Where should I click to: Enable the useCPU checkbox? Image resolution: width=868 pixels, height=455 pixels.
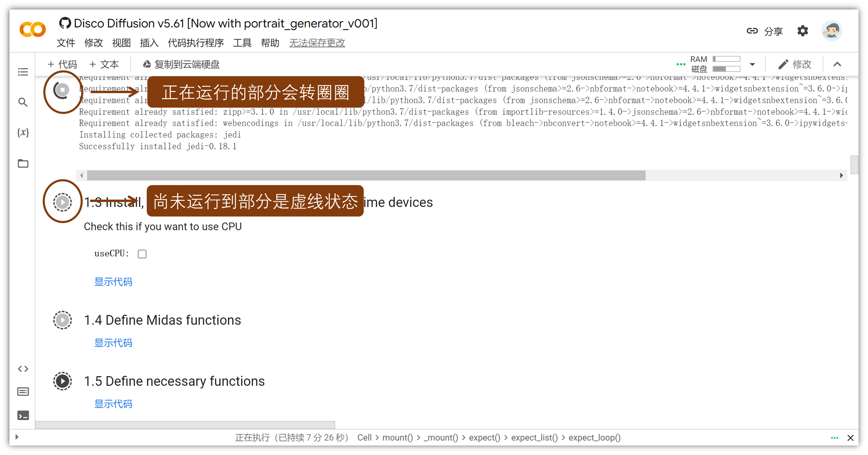pyautogui.click(x=143, y=253)
